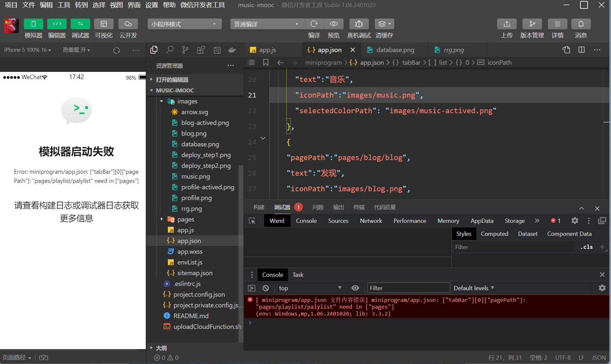611x364 pixels.
Task: Go back with the editor arrow
Action: (280, 62)
